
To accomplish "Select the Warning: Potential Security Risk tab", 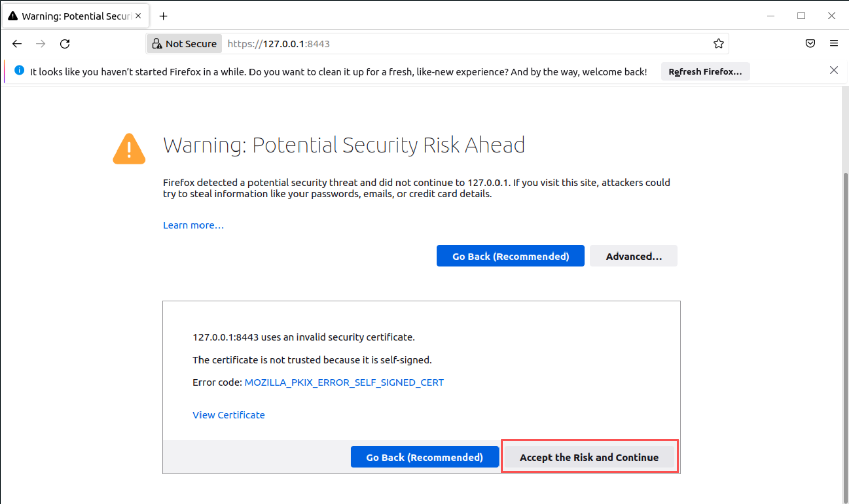I will [x=76, y=16].
